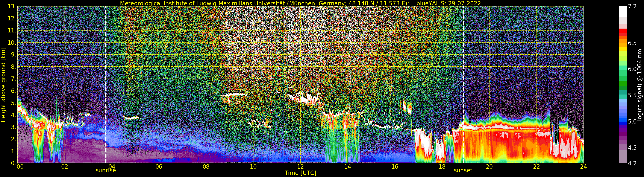Click the colorbar value '6.5'
Image resolution: width=644 pixels, height=177 pixels.
click(632, 43)
